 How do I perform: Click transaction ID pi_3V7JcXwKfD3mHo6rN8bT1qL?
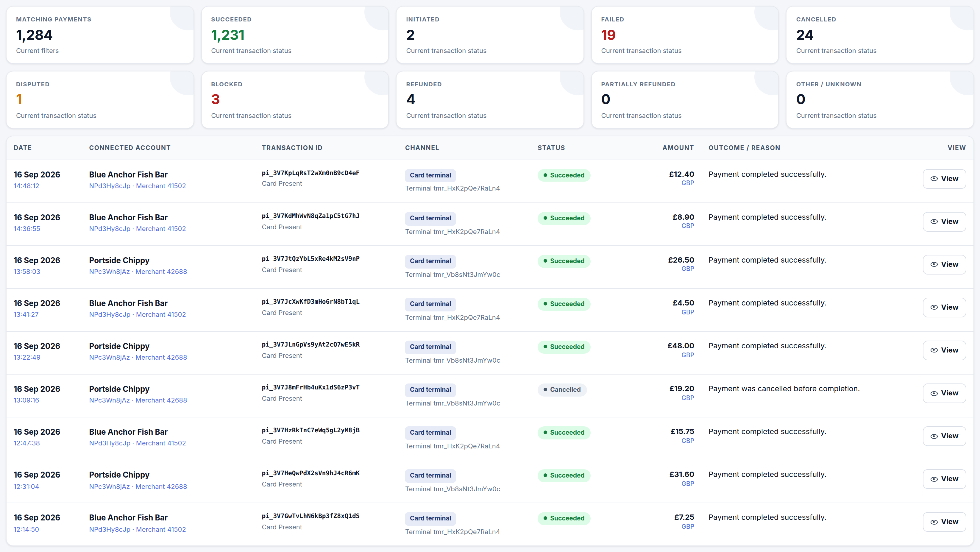(x=310, y=302)
